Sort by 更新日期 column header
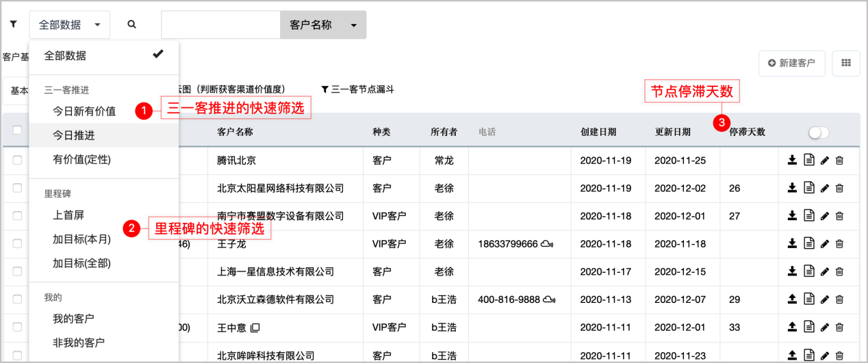 click(x=672, y=132)
